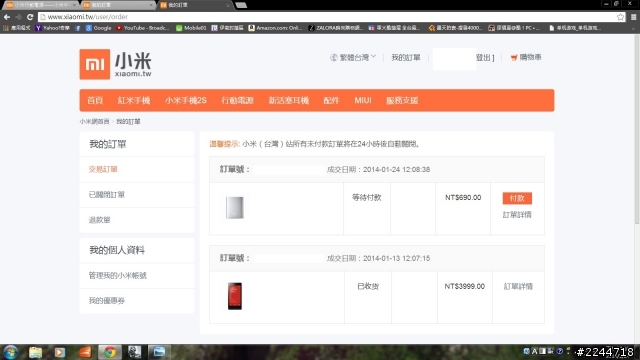The height and width of the screenshot is (360, 640).
Task: Open the shopping cart icon in header
Action: coord(514,58)
